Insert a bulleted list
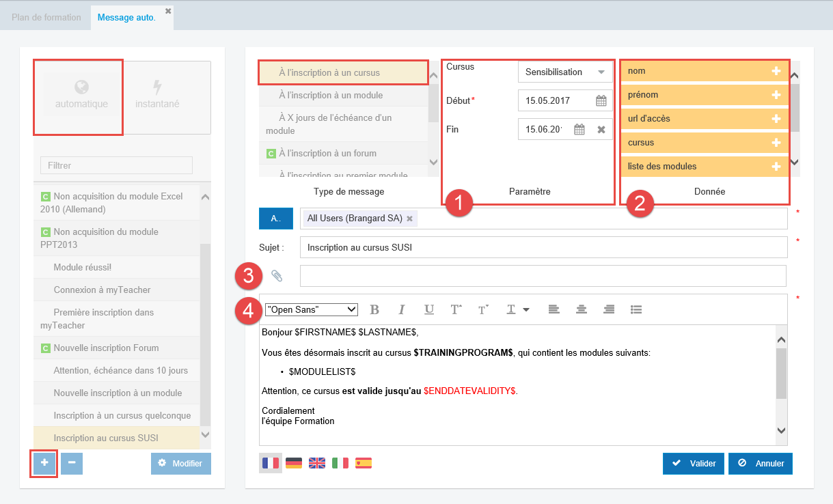The image size is (833, 504). (x=636, y=309)
